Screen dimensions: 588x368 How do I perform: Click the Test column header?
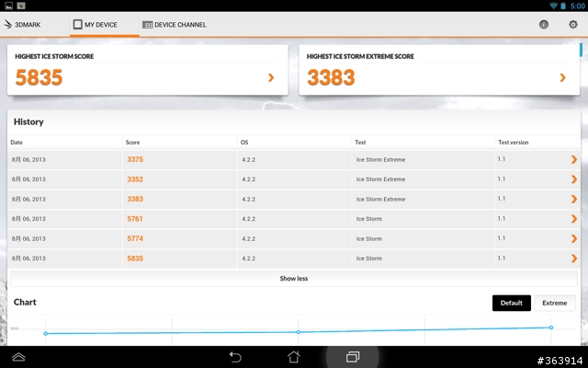pos(360,143)
